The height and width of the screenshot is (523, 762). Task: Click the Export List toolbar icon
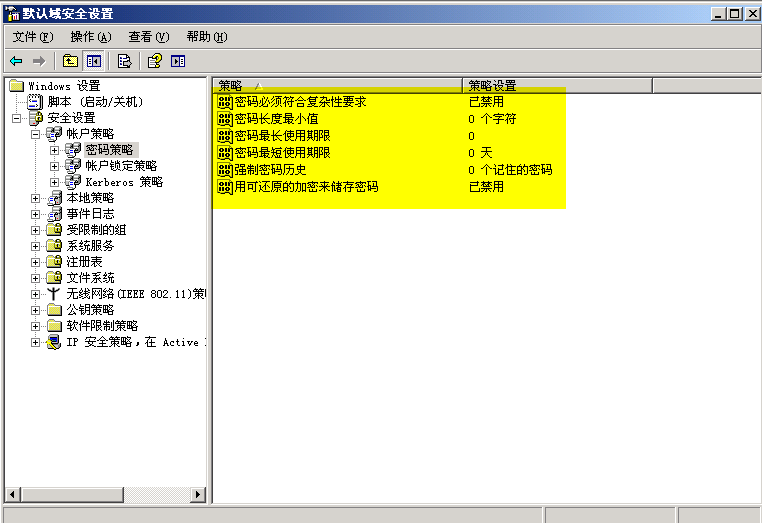point(124,61)
